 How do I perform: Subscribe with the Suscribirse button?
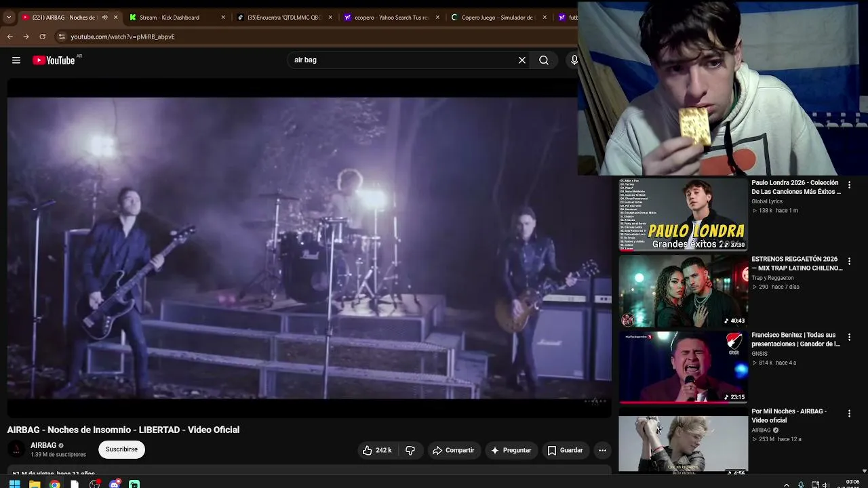coord(121,449)
